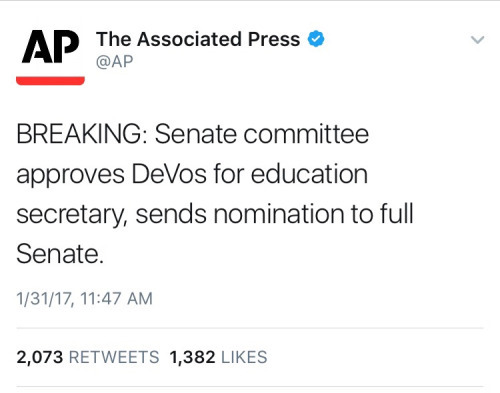Open The Associated Press display name
This screenshot has height=393, width=500.
[198, 39]
